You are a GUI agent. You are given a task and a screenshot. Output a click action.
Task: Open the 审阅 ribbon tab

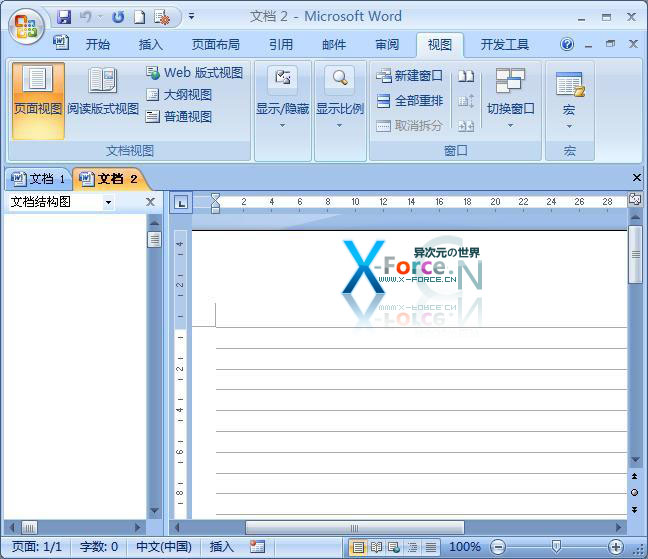point(387,44)
